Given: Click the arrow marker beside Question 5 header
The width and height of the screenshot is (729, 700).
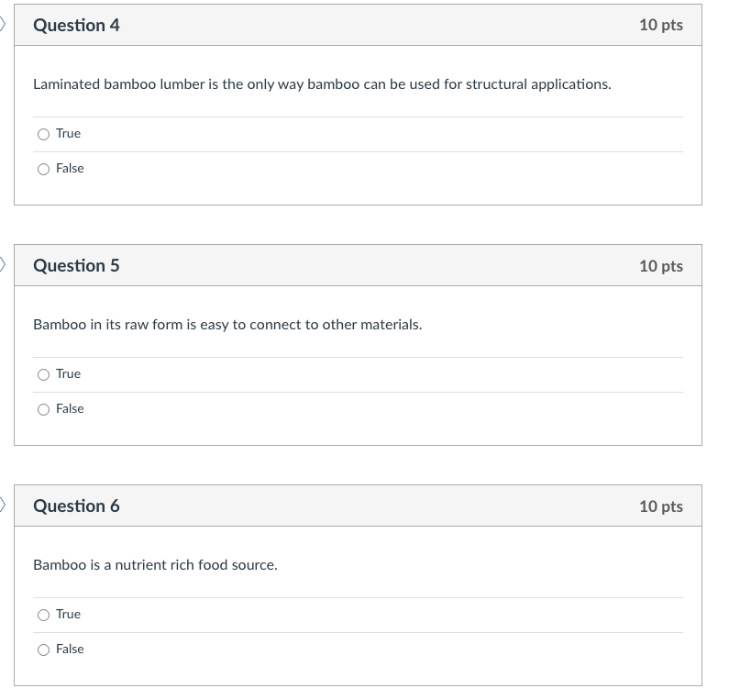Looking at the screenshot, I should click(x=3, y=265).
